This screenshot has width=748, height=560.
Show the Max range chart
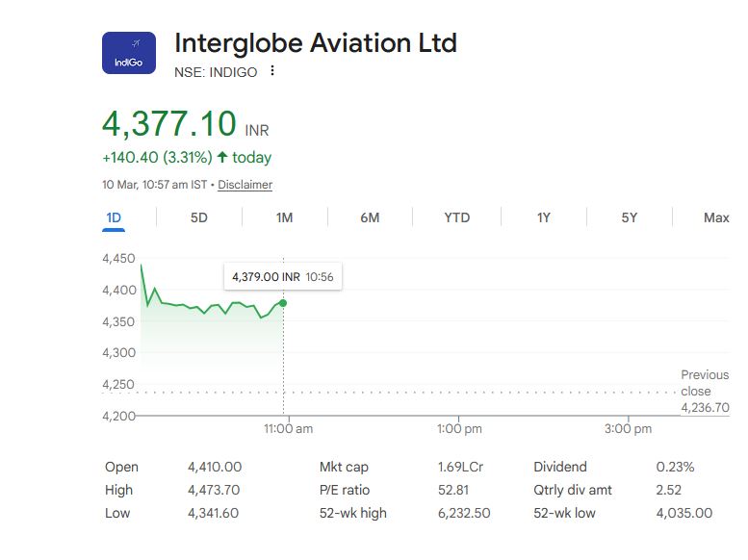point(715,217)
